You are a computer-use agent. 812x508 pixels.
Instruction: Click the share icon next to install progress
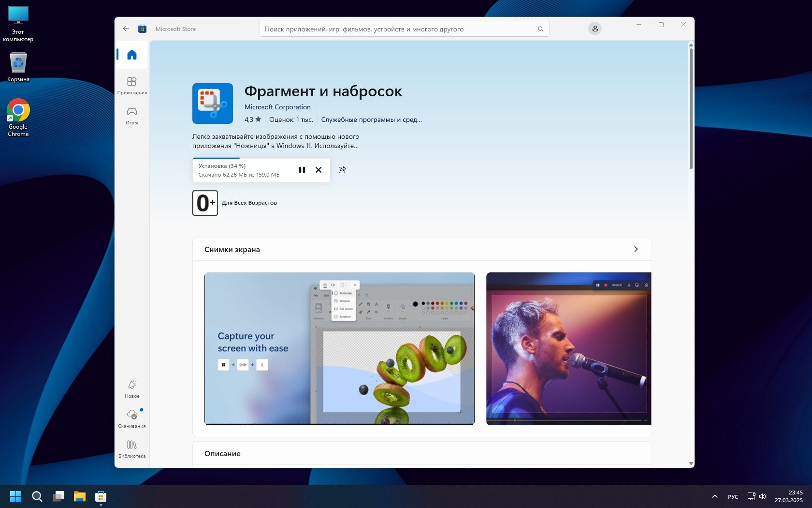[x=342, y=170]
